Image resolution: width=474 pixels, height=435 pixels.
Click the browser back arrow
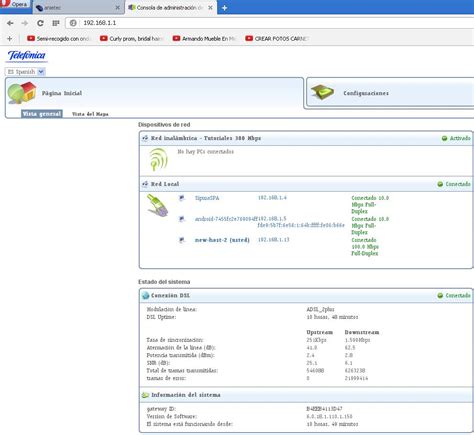click(10, 23)
